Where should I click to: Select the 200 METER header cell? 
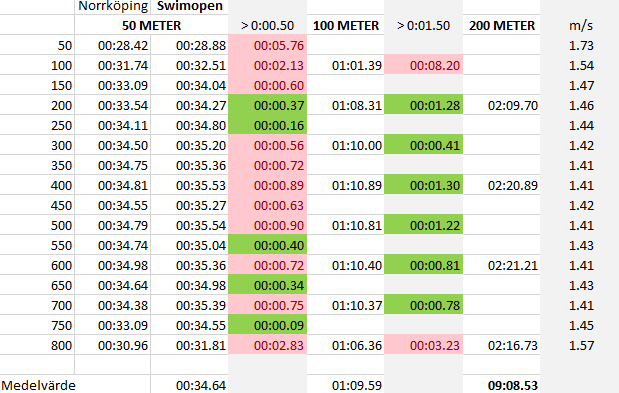[x=501, y=25]
